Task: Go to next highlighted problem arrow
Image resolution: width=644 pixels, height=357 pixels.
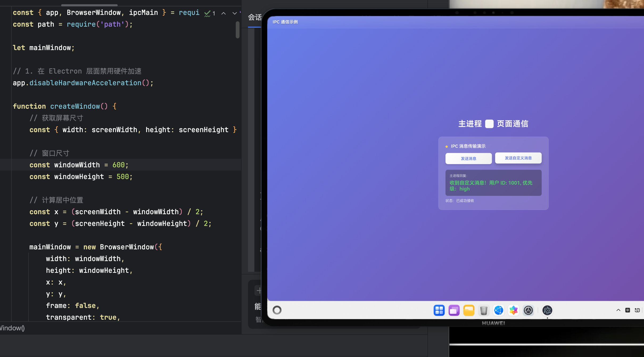Action: click(x=234, y=13)
